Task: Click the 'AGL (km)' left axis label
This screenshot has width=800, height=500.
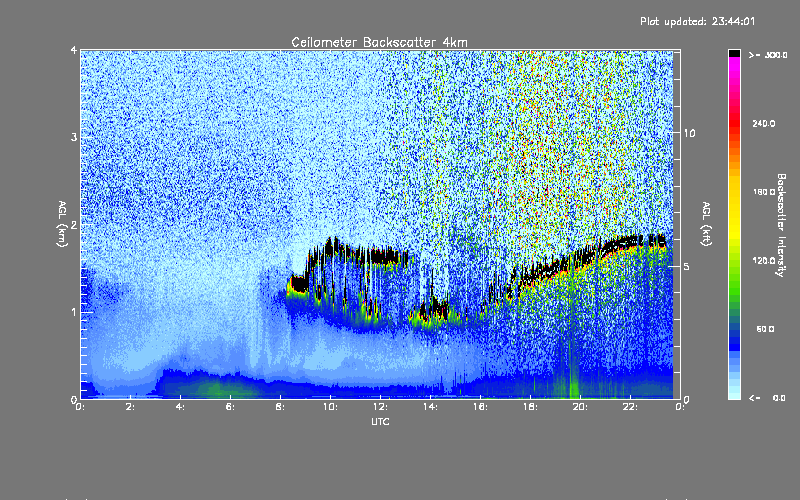Action: [62, 224]
